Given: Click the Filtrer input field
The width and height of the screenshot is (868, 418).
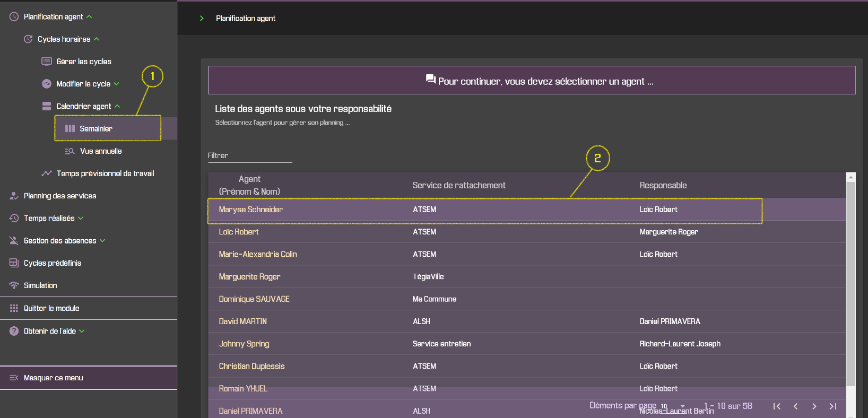Looking at the screenshot, I should [x=250, y=155].
